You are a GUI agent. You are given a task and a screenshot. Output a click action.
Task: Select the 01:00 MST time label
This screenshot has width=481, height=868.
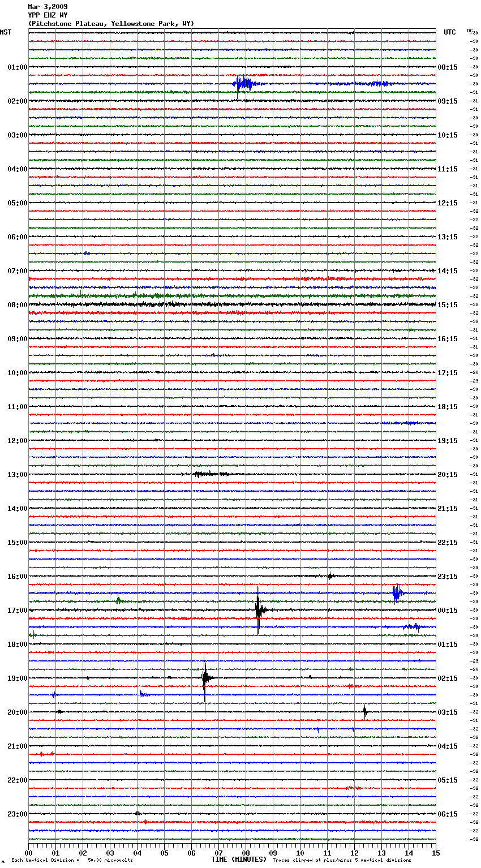pyautogui.click(x=18, y=67)
